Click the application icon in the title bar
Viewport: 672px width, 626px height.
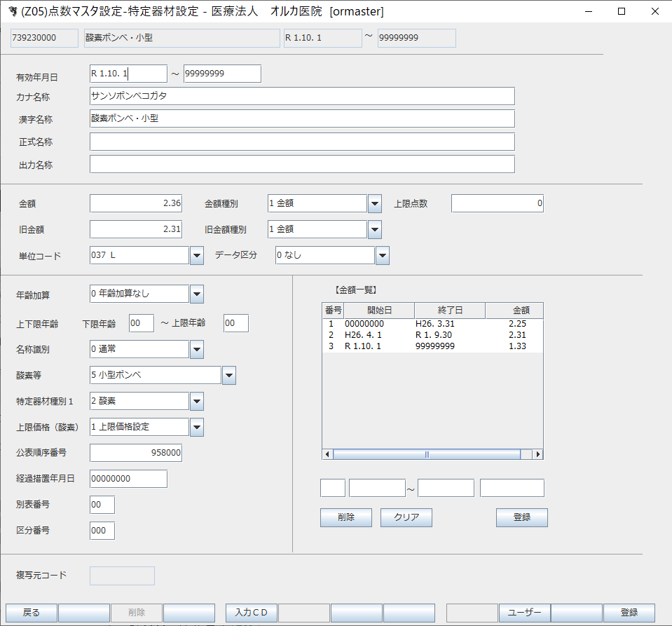13,11
